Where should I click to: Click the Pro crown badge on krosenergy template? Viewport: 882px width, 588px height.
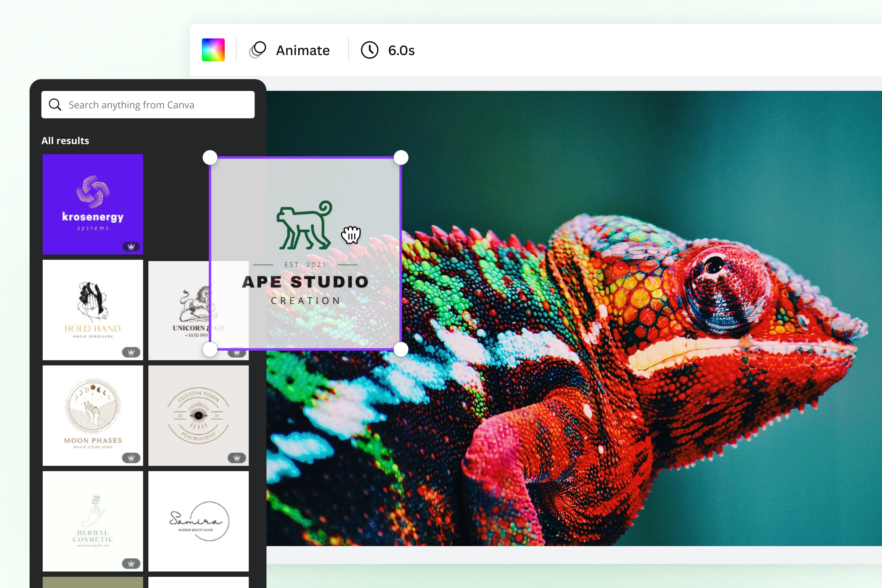pyautogui.click(x=131, y=247)
